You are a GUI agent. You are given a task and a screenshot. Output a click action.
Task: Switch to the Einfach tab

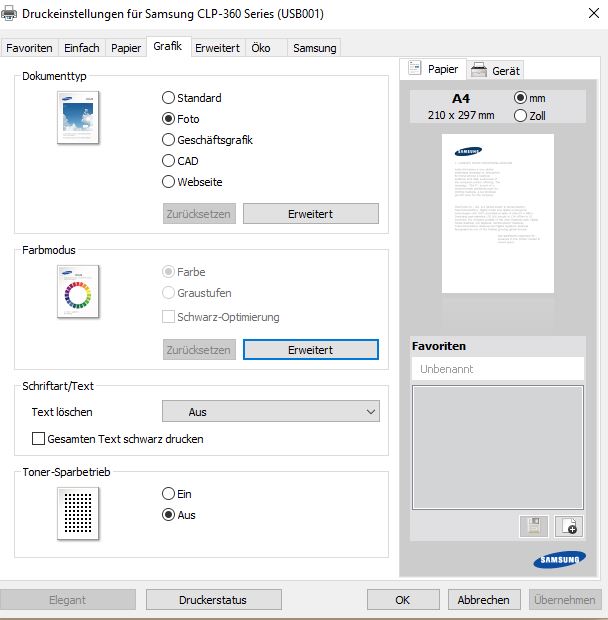(82, 48)
